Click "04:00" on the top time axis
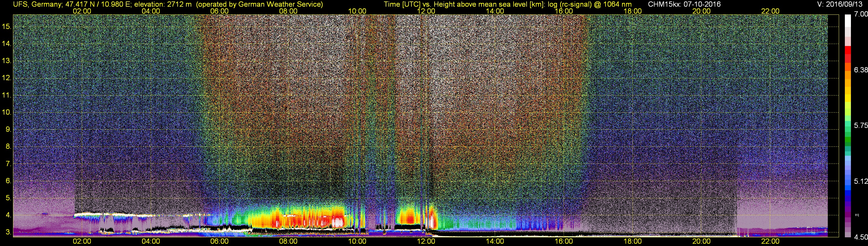 pos(151,11)
